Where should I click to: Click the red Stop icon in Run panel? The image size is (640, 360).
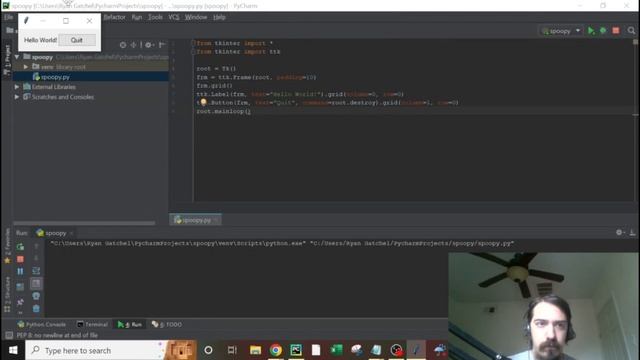(x=20, y=259)
